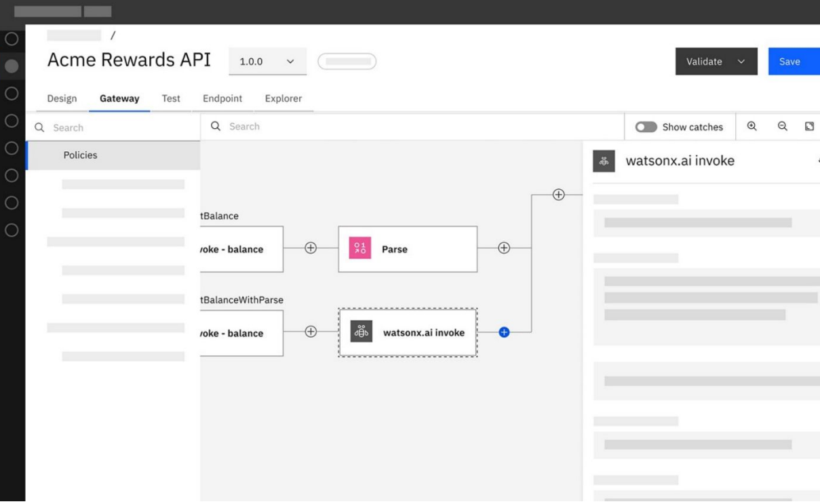Click the watsonx.ai icon in properties panel header
Screen dimensions: 820x504
click(604, 161)
